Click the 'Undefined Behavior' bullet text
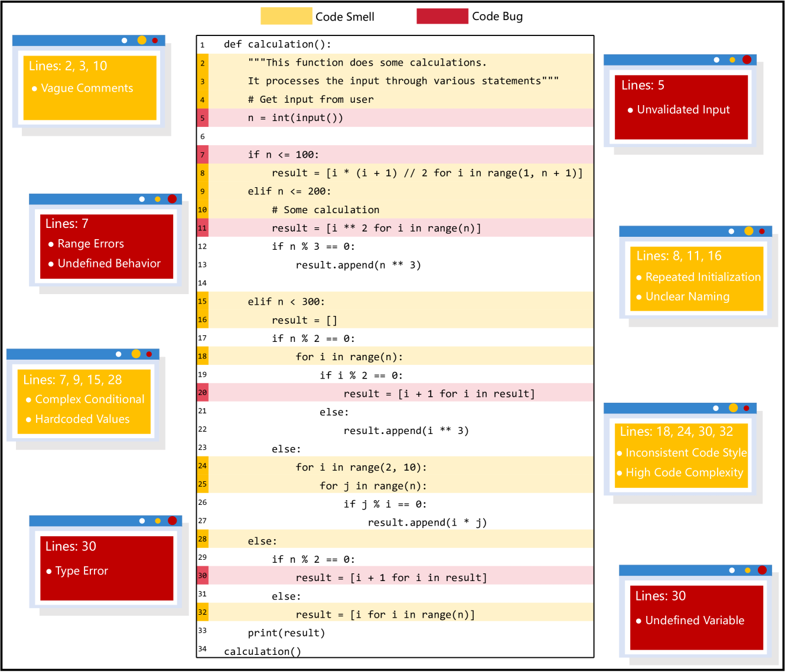The width and height of the screenshot is (785, 672). point(109,263)
